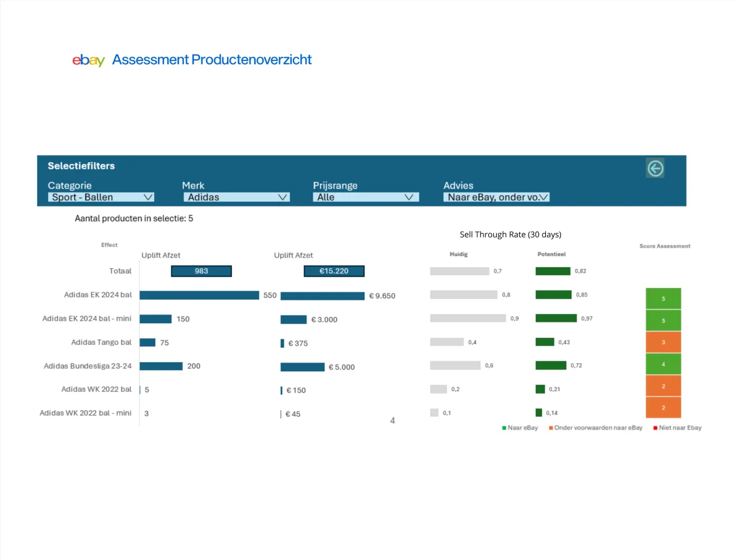Click Onder voorwaarden naar eBay legend entry
This screenshot has height=560, width=740.
coord(595,427)
